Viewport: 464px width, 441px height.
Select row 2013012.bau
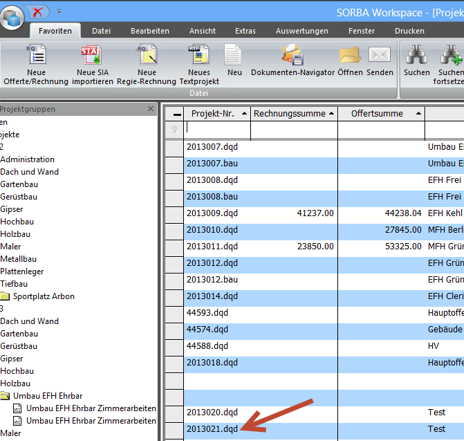pos(212,280)
